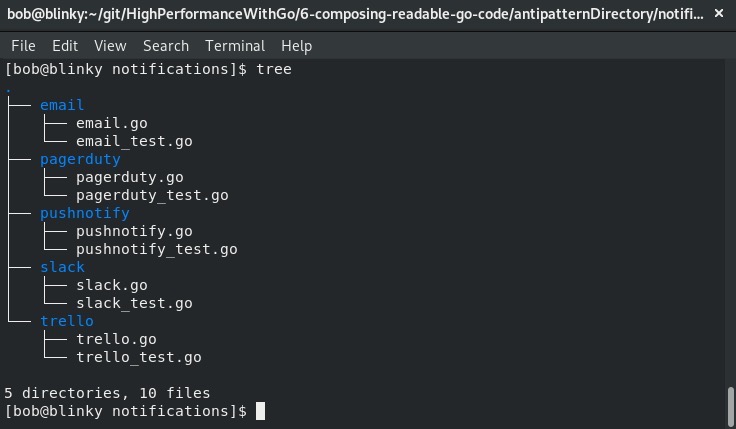Image resolution: width=736 pixels, height=429 pixels.
Task: Click the cursor at the last prompt
Action: (260, 411)
